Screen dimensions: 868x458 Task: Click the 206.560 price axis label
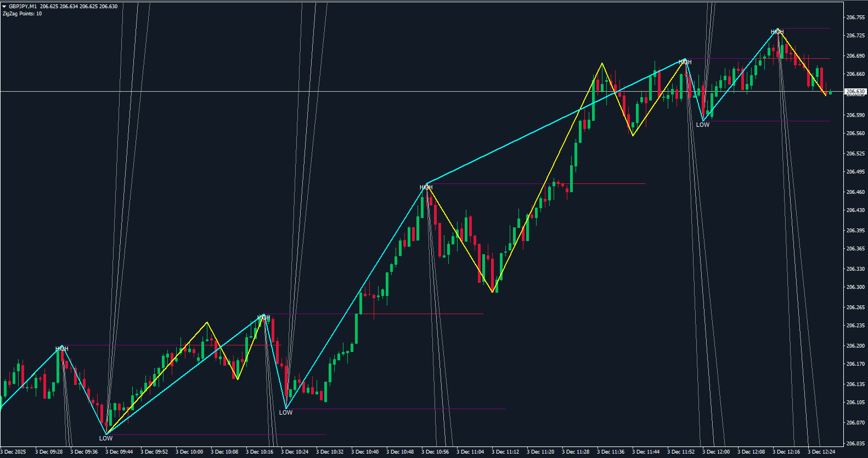coord(855,133)
